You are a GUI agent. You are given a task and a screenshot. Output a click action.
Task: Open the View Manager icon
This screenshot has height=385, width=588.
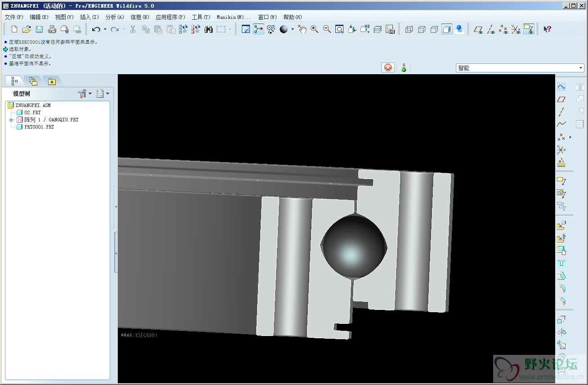click(x=390, y=29)
